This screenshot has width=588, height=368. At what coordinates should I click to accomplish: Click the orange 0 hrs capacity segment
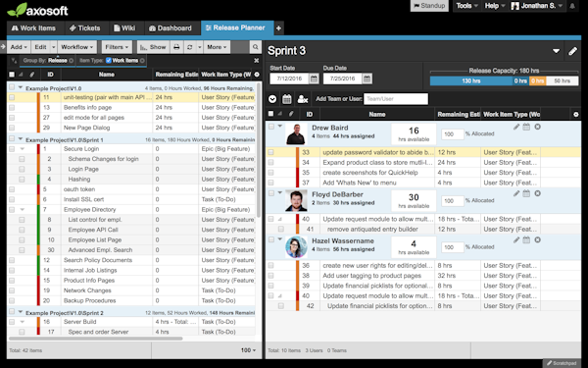pos(538,81)
